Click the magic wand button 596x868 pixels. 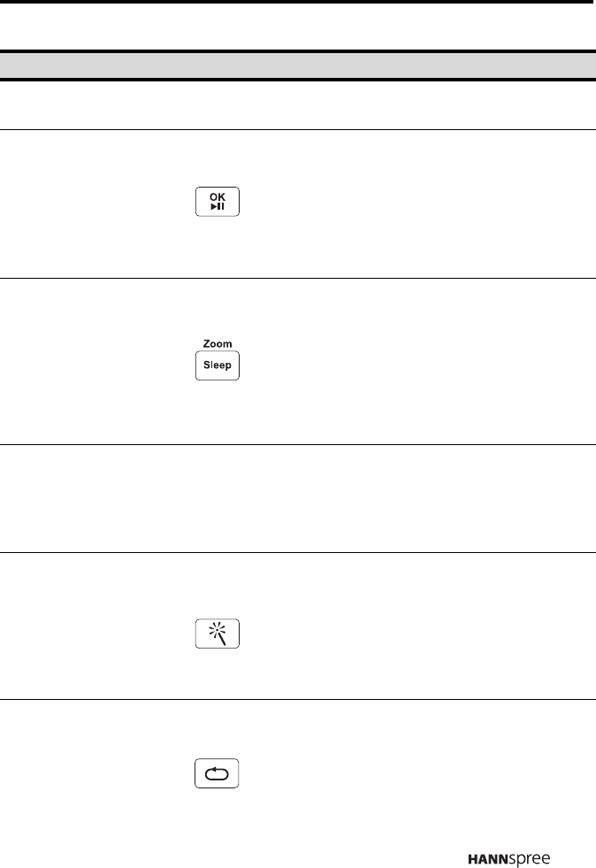click(x=217, y=634)
